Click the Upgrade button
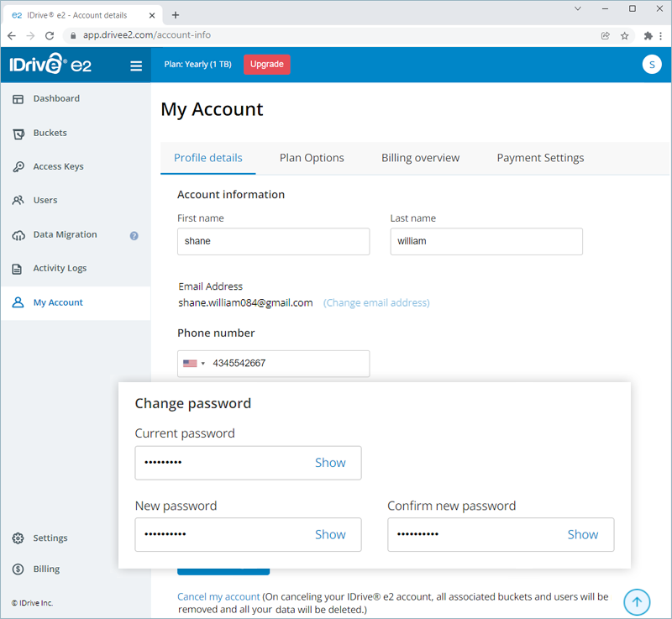The image size is (672, 619). [x=266, y=64]
